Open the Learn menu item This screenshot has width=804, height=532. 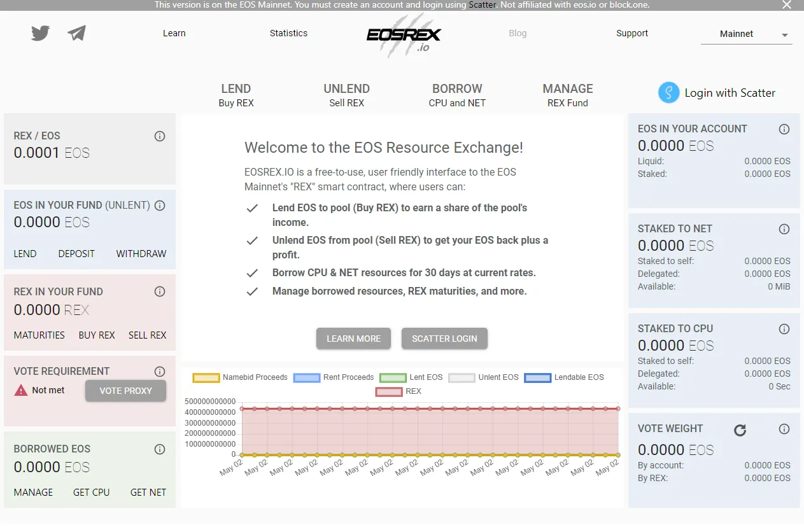[x=174, y=33]
